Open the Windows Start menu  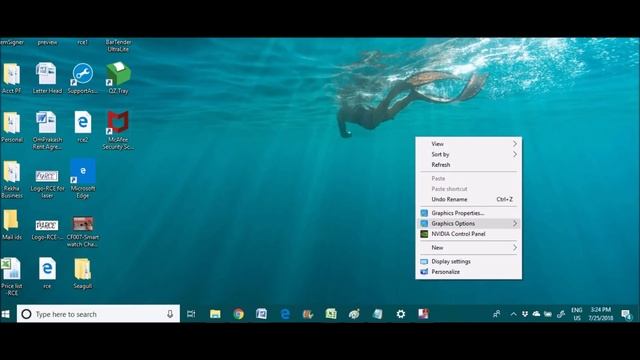tap(6, 314)
